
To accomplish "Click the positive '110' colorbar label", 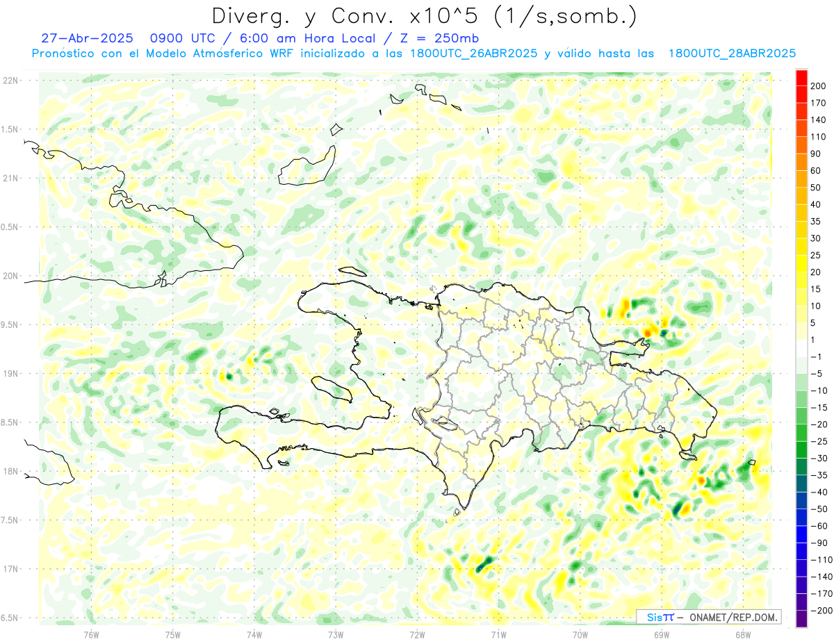I will coord(818,137).
